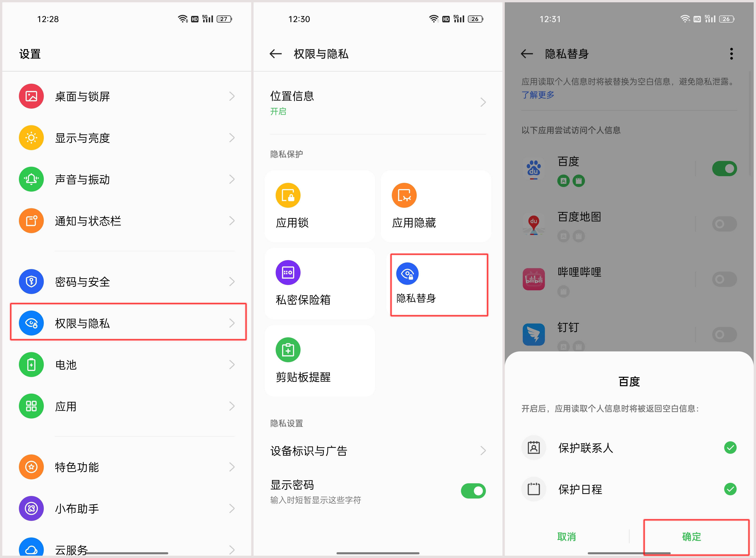Open the 私密保险箱 purple safe icon

(288, 273)
